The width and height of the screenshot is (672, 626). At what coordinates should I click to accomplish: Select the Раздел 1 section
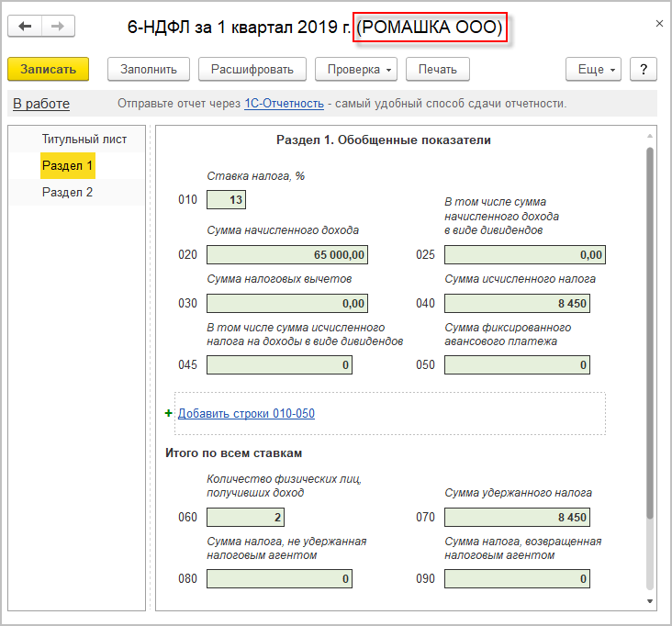click(67, 165)
